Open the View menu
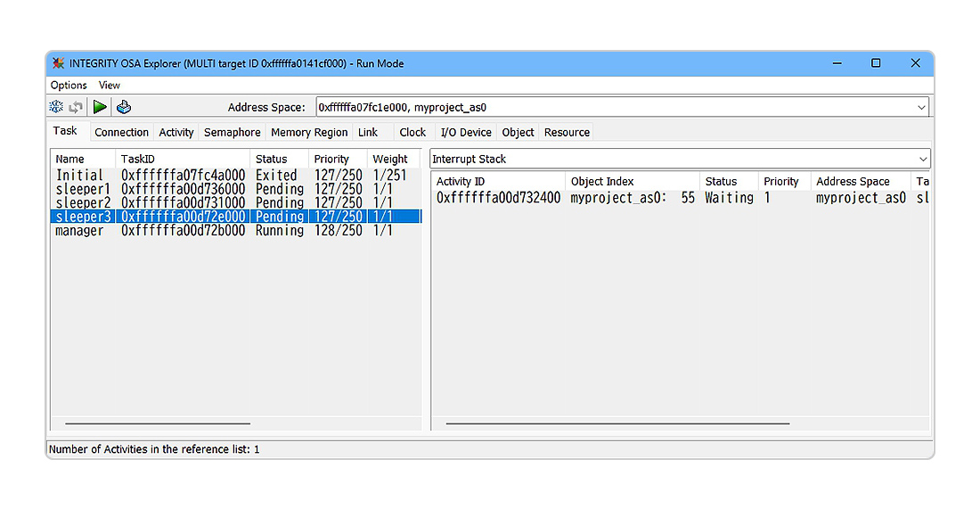The image size is (980, 509). click(x=110, y=85)
